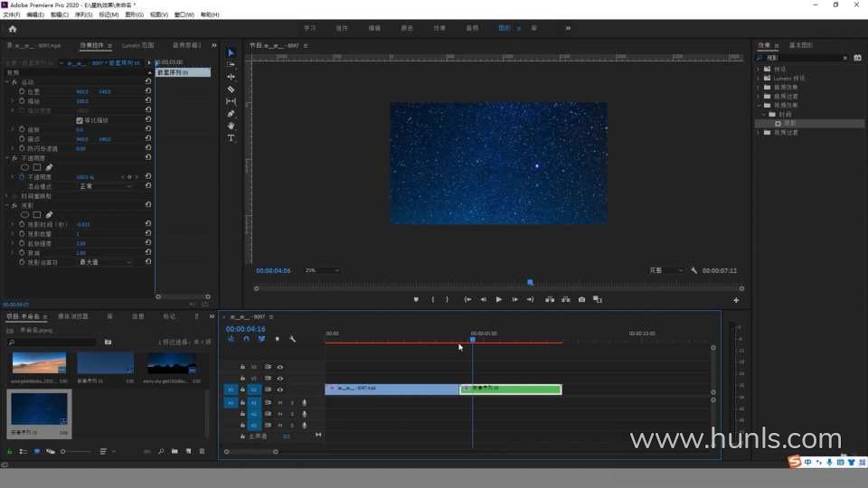The image size is (868, 488).
Task: Select the Pen tool in the toolbar
Action: (231, 114)
